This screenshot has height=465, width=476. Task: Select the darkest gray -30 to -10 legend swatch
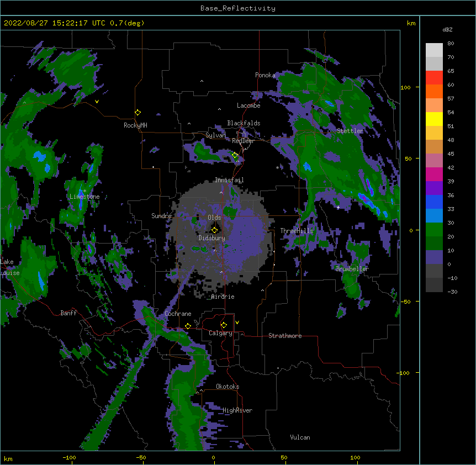coord(434,285)
